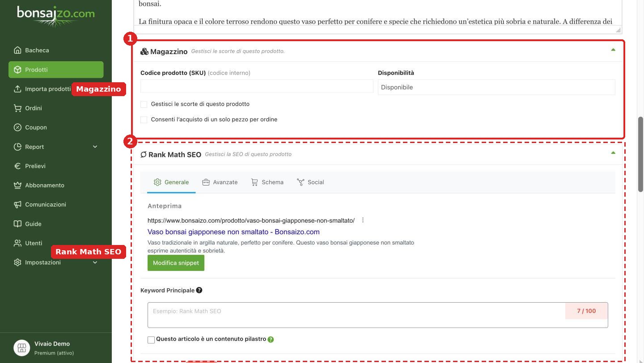Click the green help icon beside contenuto pilastro

click(271, 339)
